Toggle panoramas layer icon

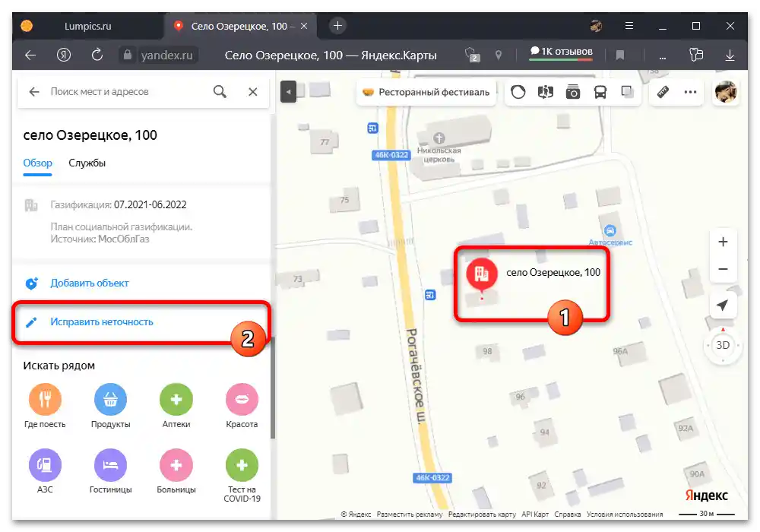546,92
